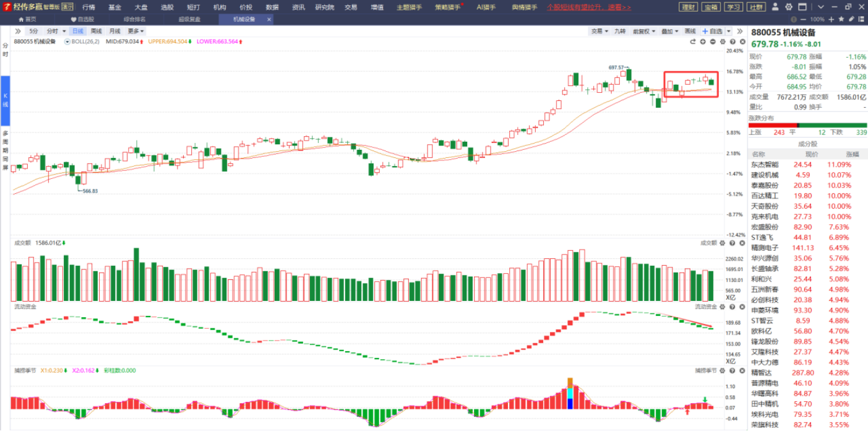Screen dimensions: 868x431
Task: Expand the 更多 period dropdown
Action: coord(135,31)
